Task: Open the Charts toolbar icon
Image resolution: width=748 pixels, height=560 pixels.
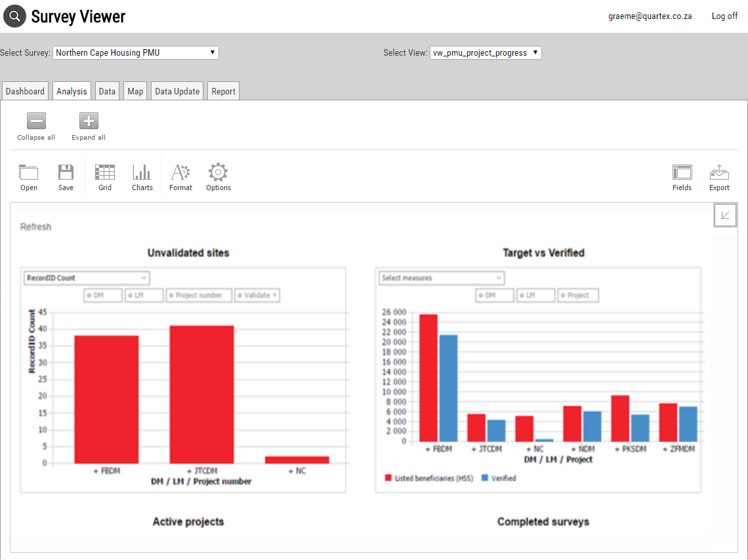Action: tap(142, 172)
